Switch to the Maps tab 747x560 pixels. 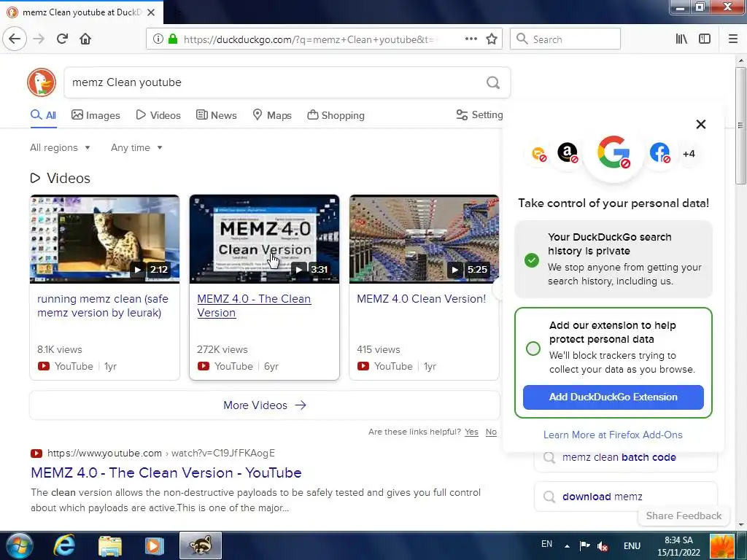[x=272, y=115]
